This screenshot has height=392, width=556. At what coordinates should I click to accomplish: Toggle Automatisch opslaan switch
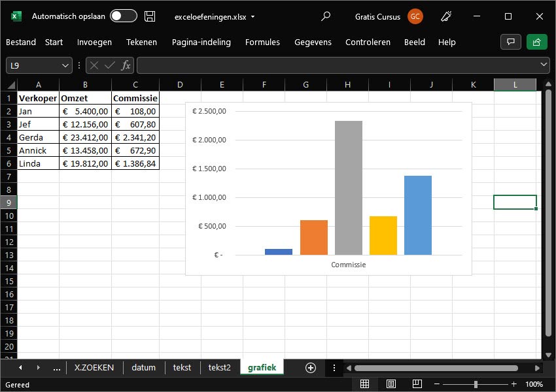coord(124,16)
